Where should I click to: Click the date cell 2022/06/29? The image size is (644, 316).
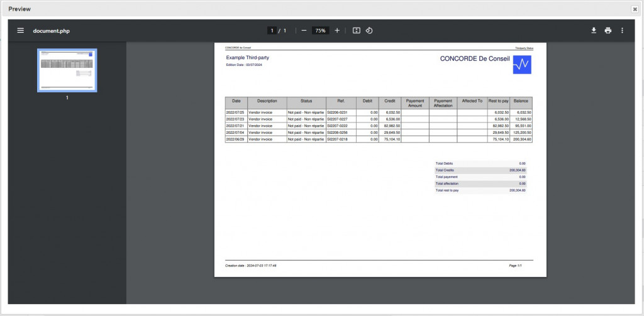click(x=235, y=139)
